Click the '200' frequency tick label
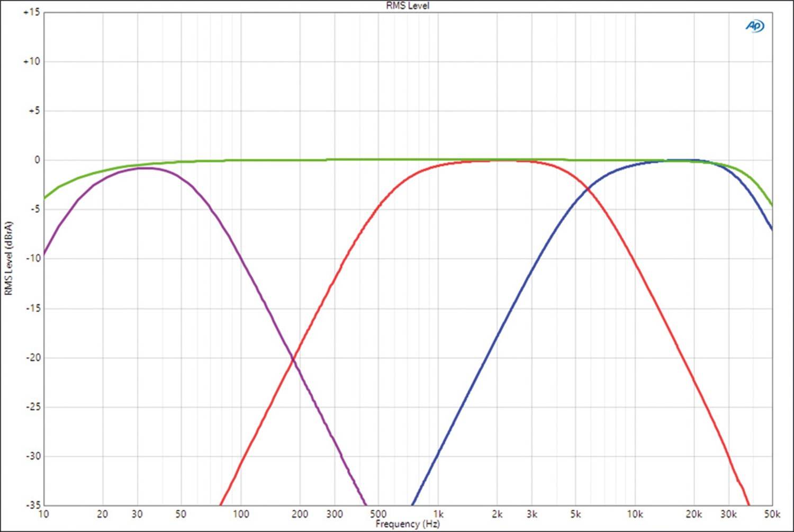Screen dimensions: 794x532 click(x=300, y=514)
